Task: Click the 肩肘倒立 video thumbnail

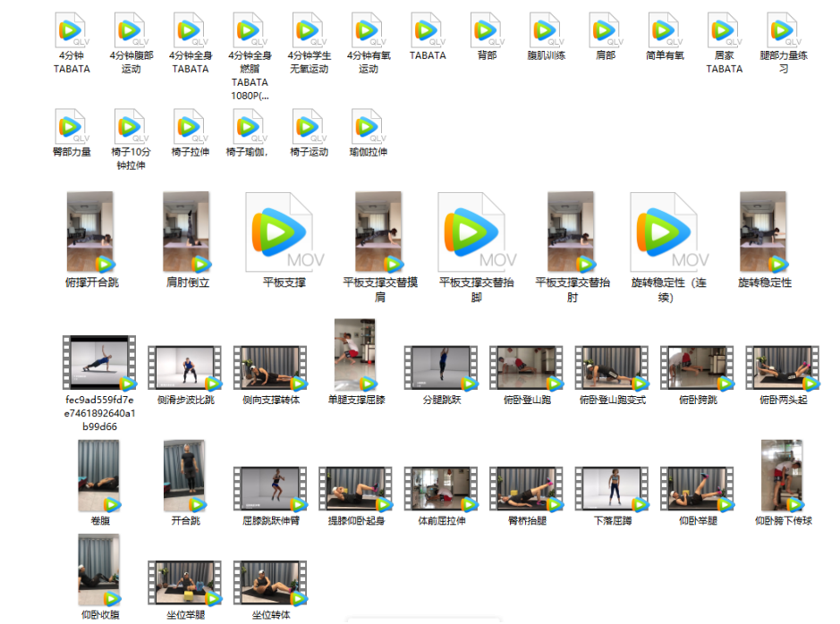Action: point(187,232)
